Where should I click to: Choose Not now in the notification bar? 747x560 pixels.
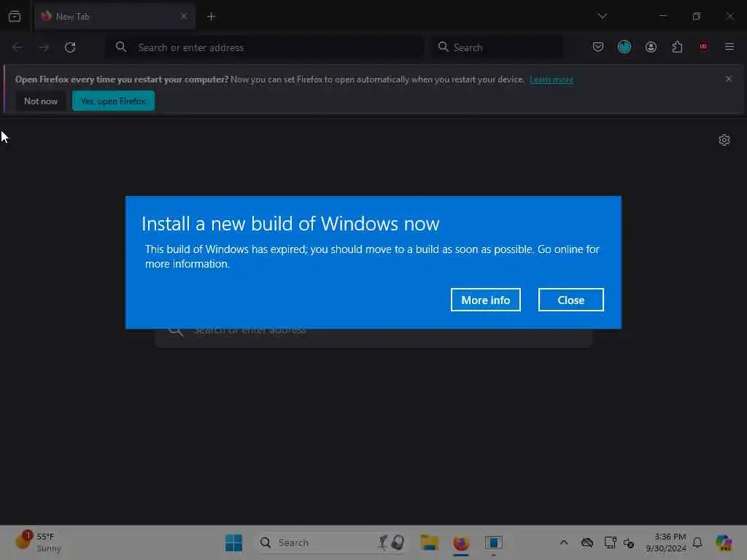pyautogui.click(x=41, y=101)
